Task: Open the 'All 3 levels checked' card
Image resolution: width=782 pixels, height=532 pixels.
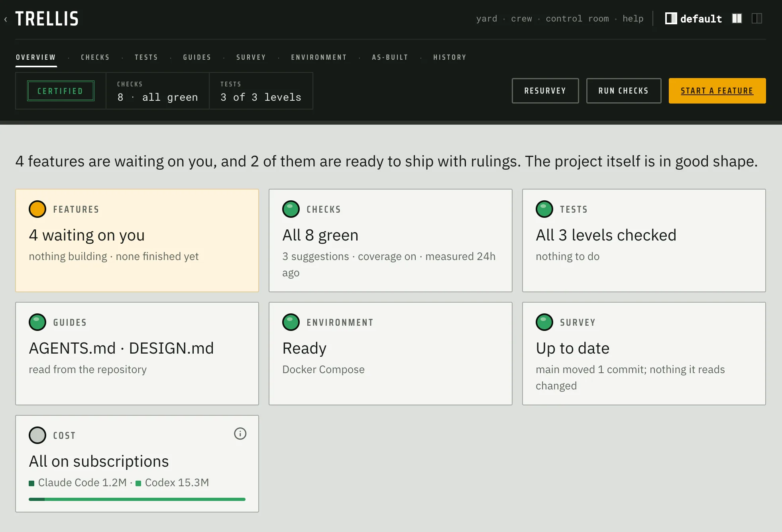Action: click(x=644, y=241)
